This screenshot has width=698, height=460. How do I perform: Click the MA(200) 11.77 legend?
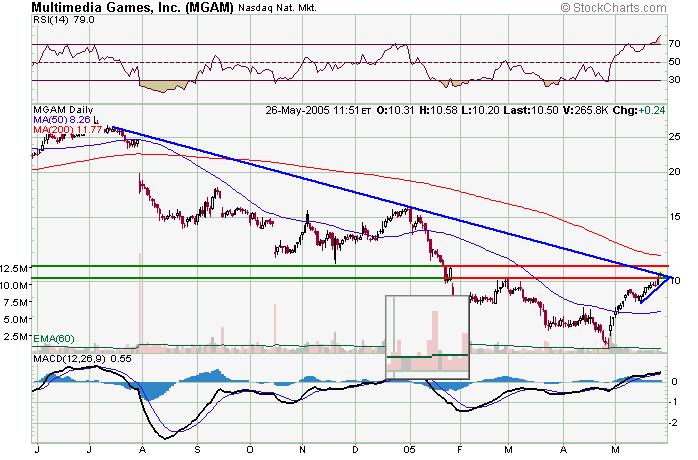coord(68,129)
